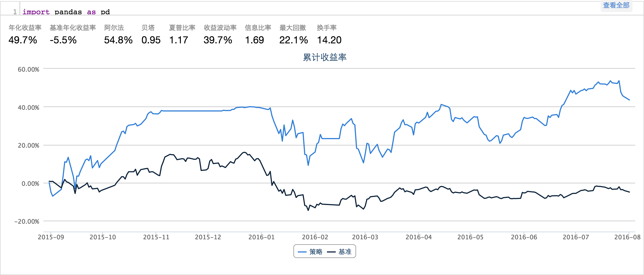
Task: Click the 查看全部 link
Action: tap(616, 5)
